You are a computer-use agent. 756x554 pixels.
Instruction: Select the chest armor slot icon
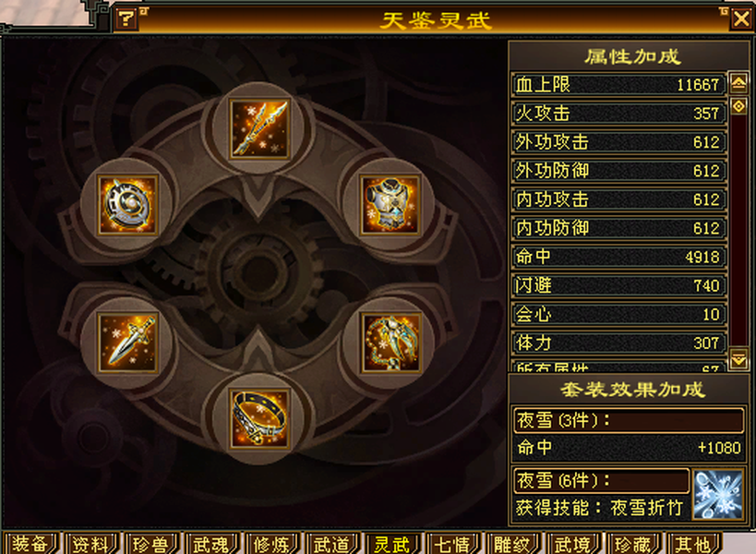[390, 205]
